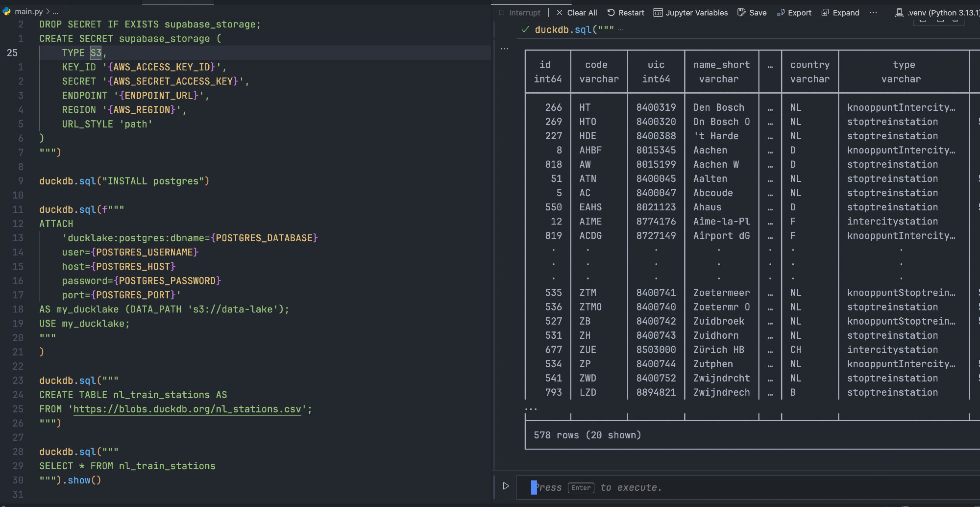Click the REGION '{AWS_REGION}' line
The height and width of the screenshot is (507, 980).
tap(124, 110)
